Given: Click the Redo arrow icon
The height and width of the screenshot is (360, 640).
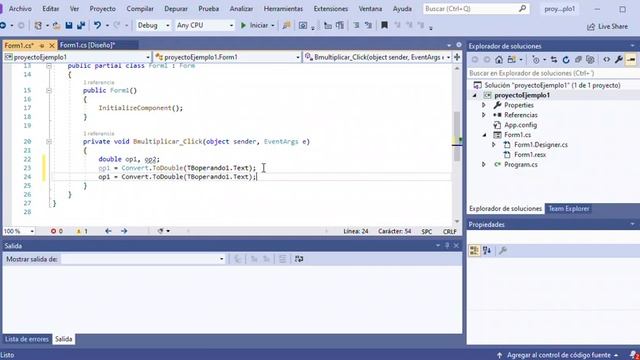Looking at the screenshot, I should [117, 25].
